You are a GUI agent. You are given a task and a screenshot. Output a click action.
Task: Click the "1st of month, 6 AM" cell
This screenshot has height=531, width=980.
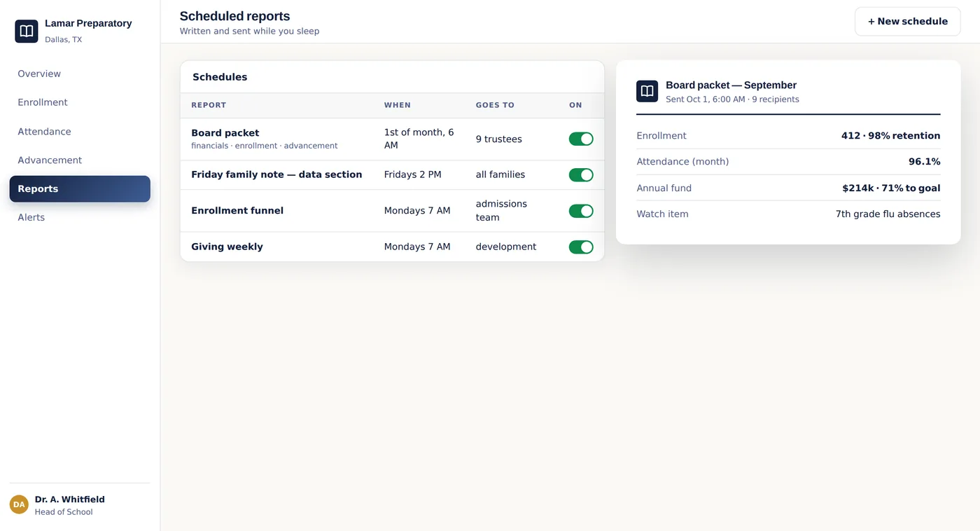(x=419, y=139)
